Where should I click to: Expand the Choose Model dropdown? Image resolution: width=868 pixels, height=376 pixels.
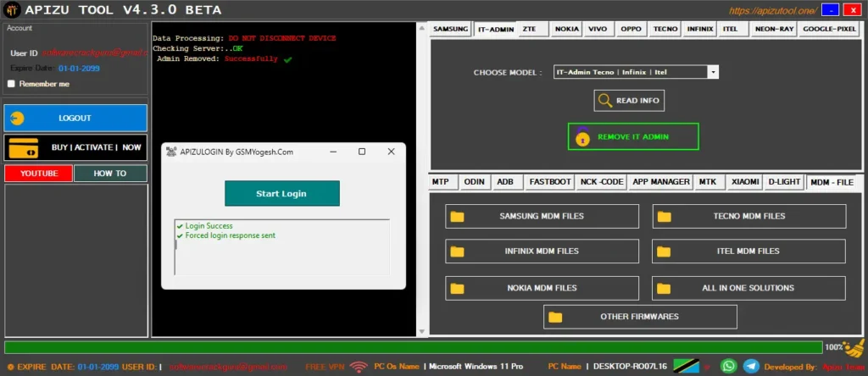pyautogui.click(x=713, y=73)
